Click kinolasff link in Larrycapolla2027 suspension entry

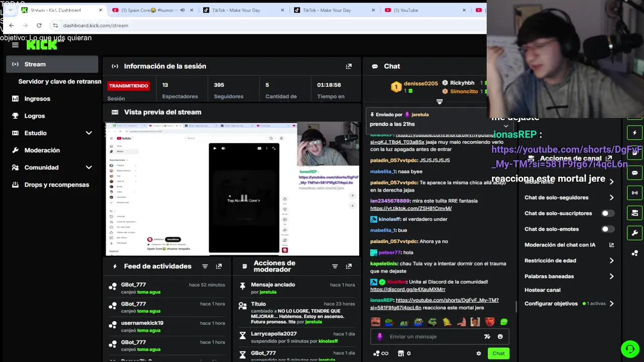pos(328,341)
